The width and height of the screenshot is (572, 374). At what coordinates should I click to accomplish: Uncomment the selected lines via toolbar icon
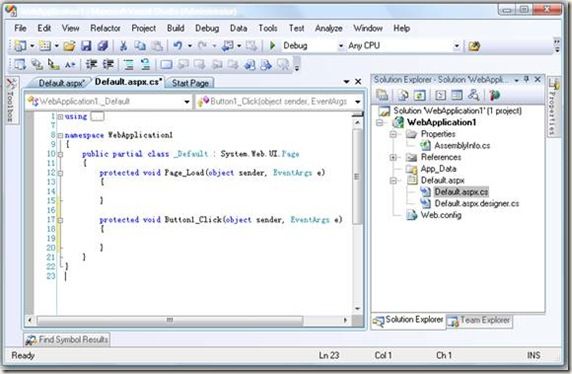click(146, 65)
